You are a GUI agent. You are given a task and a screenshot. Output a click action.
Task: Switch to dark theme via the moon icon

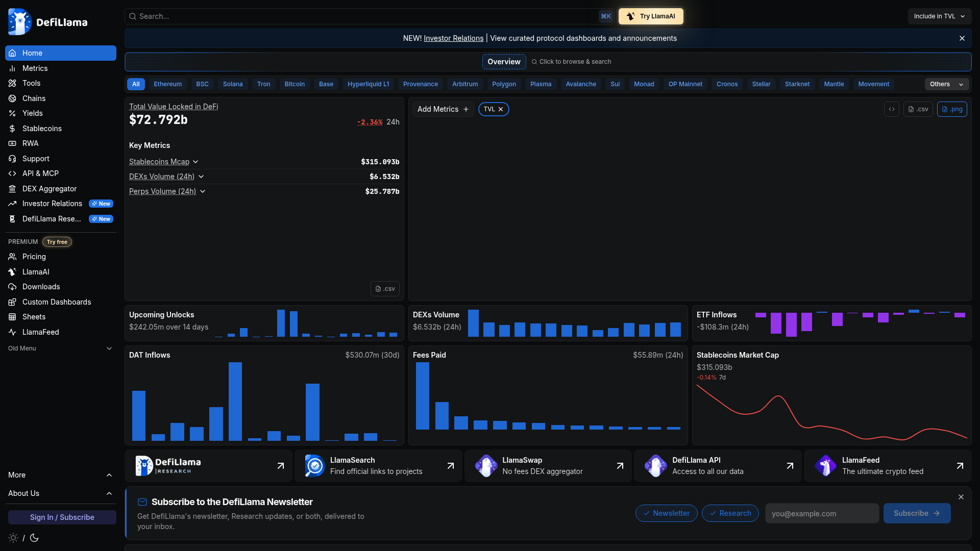coord(34,538)
